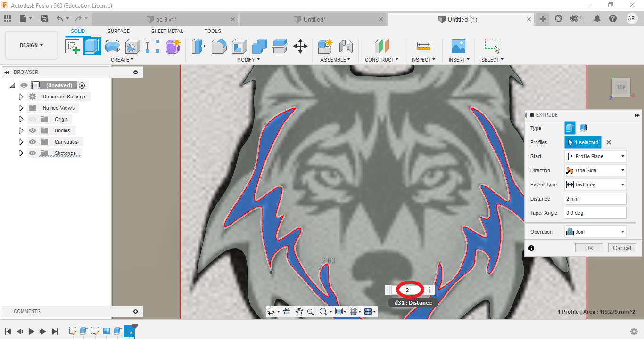Click the Insert image icon
The image size is (644, 339).
(458, 46)
